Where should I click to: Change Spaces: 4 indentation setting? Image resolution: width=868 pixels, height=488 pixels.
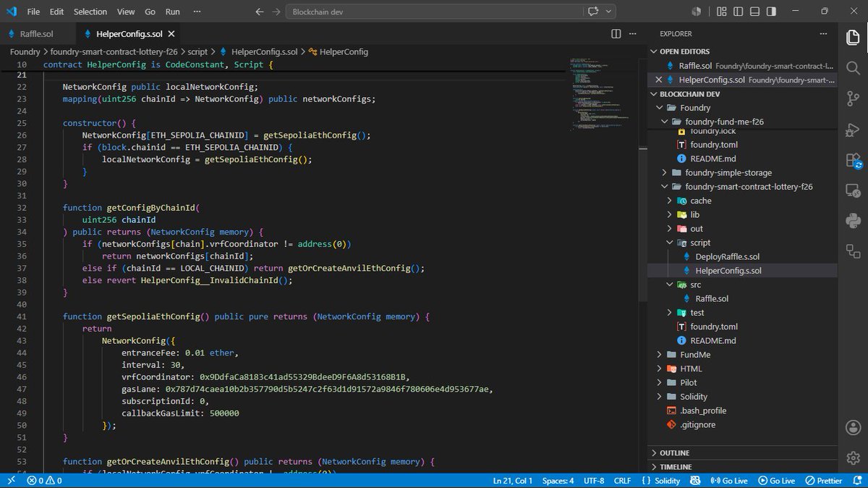coord(558,481)
